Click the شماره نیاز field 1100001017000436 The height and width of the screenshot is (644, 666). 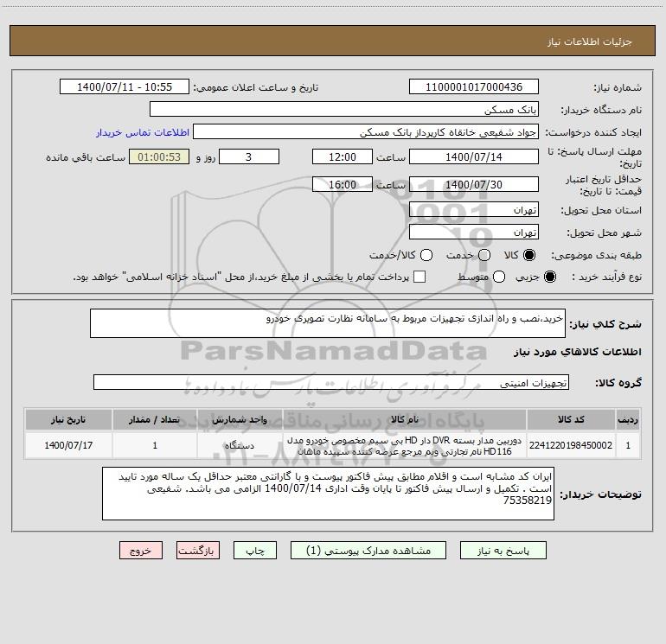pos(474,86)
